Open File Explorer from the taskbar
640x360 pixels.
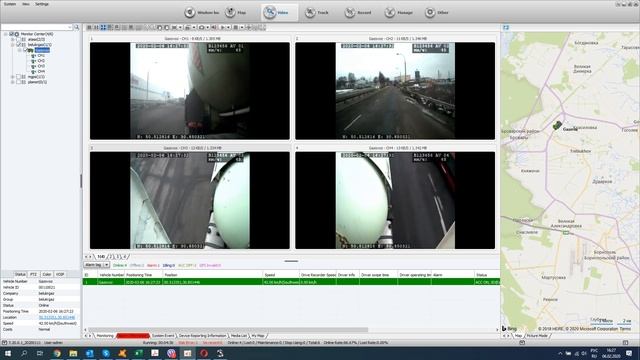pos(73,353)
